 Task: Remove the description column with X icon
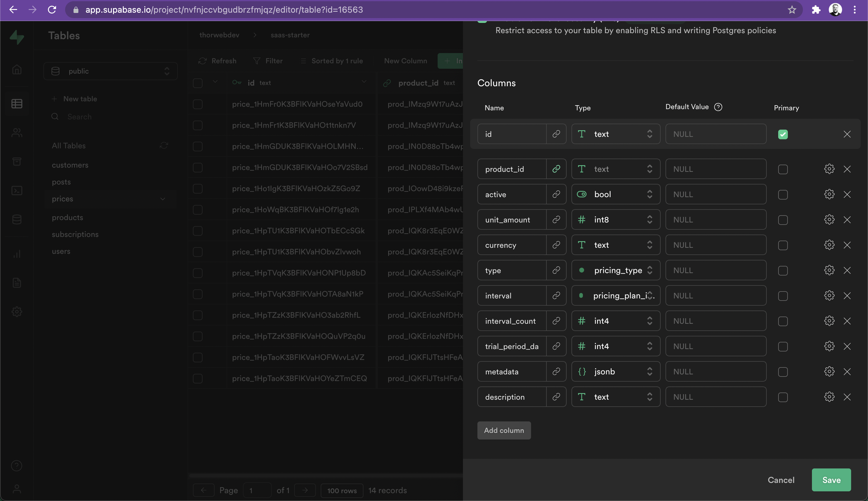847,397
